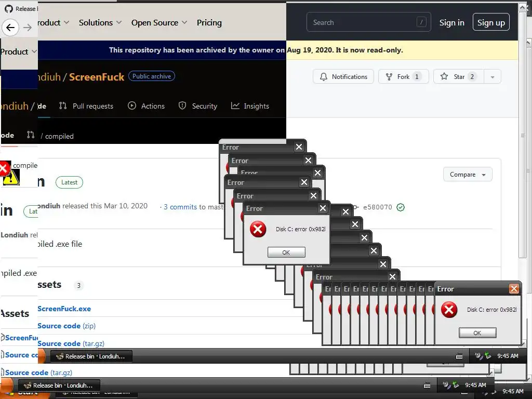This screenshot has height=399, width=532.
Task: Focus the GitHub Search field
Action: (368, 22)
